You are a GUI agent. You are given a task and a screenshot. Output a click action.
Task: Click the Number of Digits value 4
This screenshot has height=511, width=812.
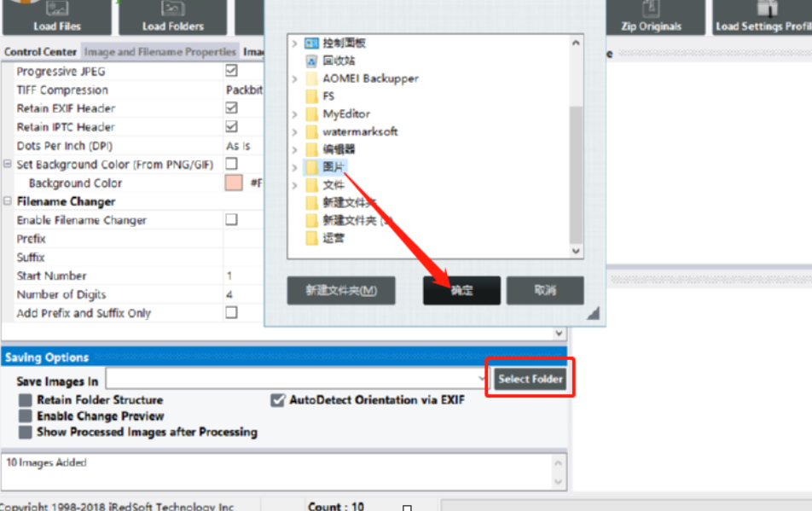[229, 294]
